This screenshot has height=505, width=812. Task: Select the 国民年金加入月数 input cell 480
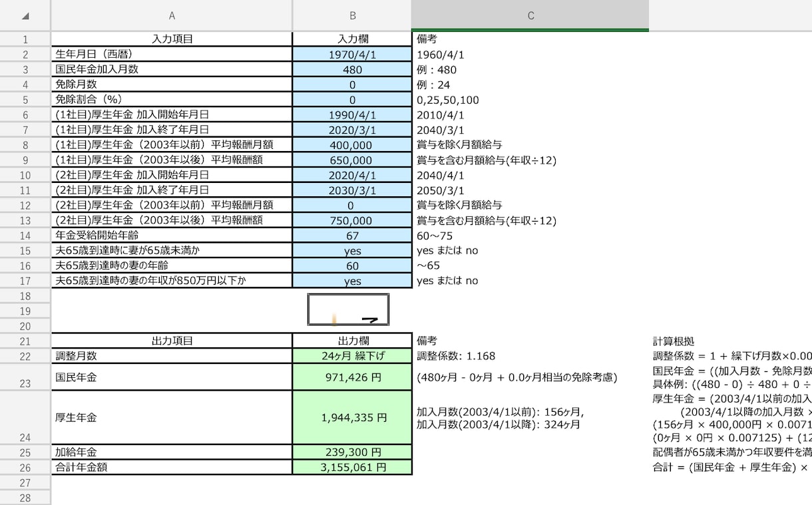click(352, 70)
